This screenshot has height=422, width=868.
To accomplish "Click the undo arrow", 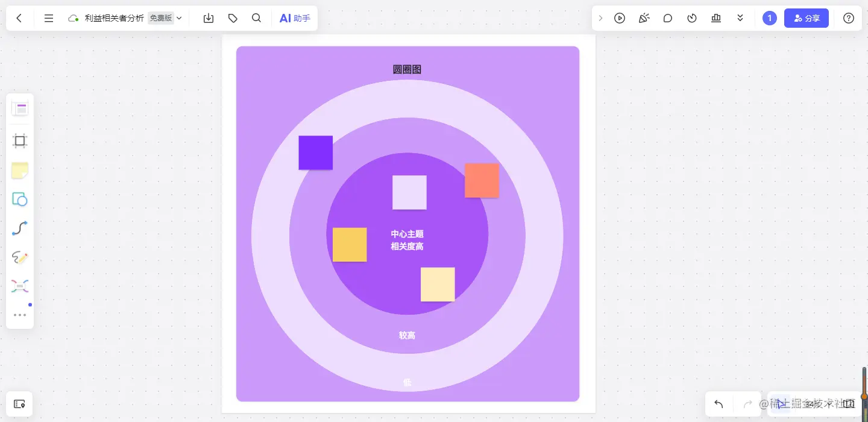I will click(x=719, y=404).
